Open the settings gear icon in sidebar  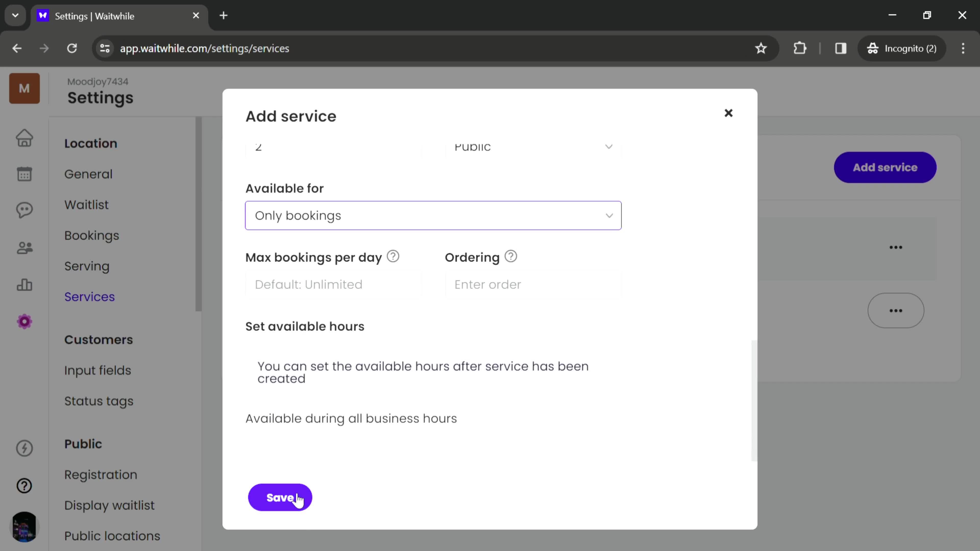coord(24,322)
